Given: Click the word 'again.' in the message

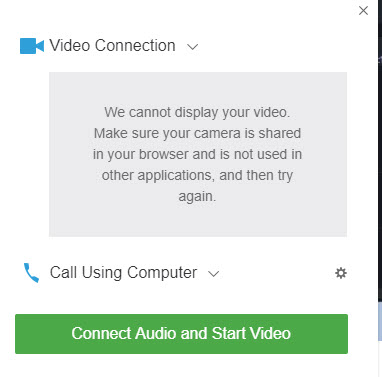Looking at the screenshot, I should pyautogui.click(x=197, y=196).
